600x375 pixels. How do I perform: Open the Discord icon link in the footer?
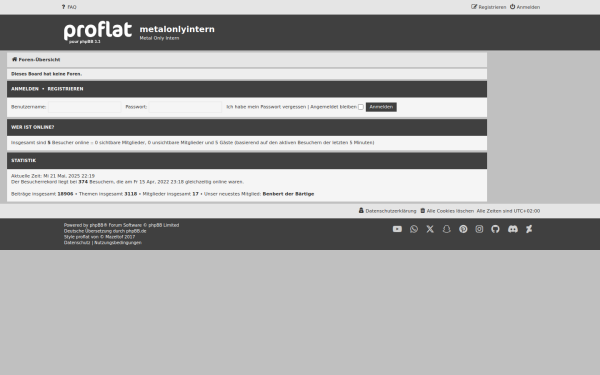tap(513, 229)
